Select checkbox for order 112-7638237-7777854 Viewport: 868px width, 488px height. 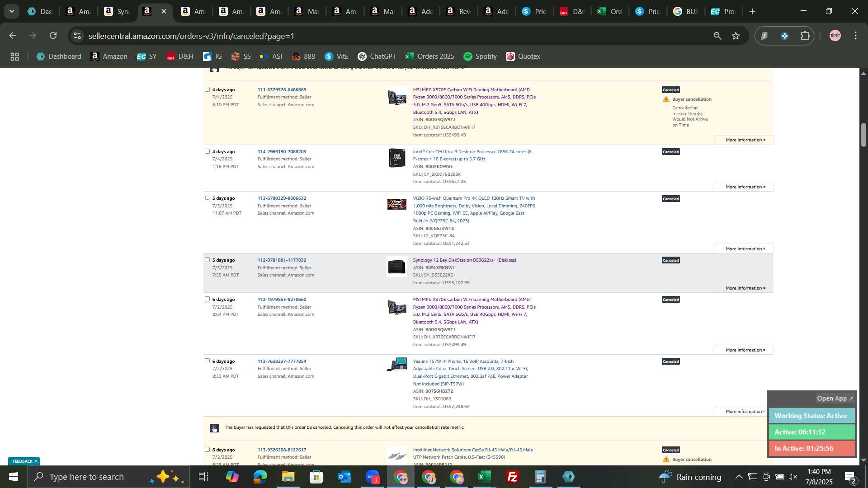tap(207, 361)
